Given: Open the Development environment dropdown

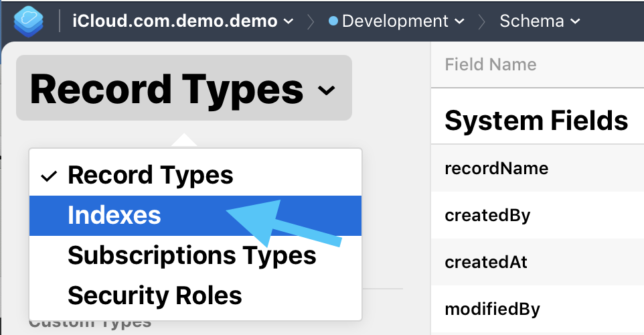Looking at the screenshot, I should (x=396, y=21).
